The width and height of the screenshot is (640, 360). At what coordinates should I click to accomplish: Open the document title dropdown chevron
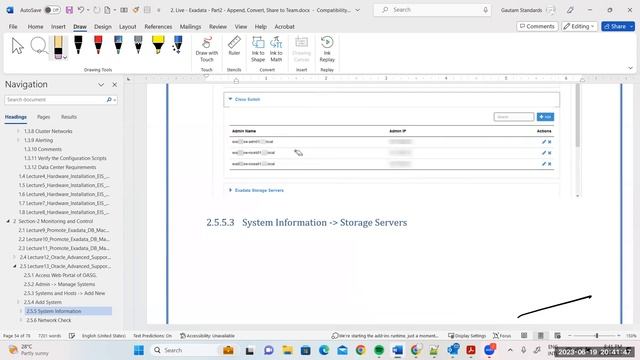pyautogui.click(x=358, y=10)
